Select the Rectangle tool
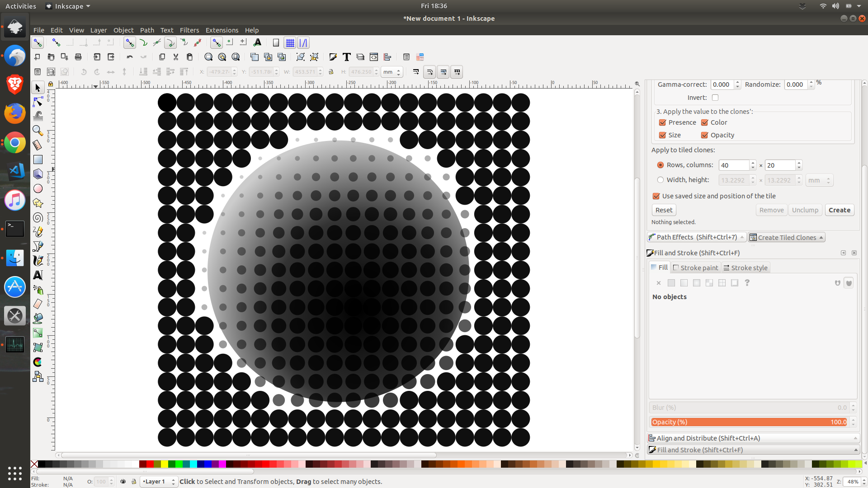Image resolution: width=868 pixels, height=488 pixels. 38,160
